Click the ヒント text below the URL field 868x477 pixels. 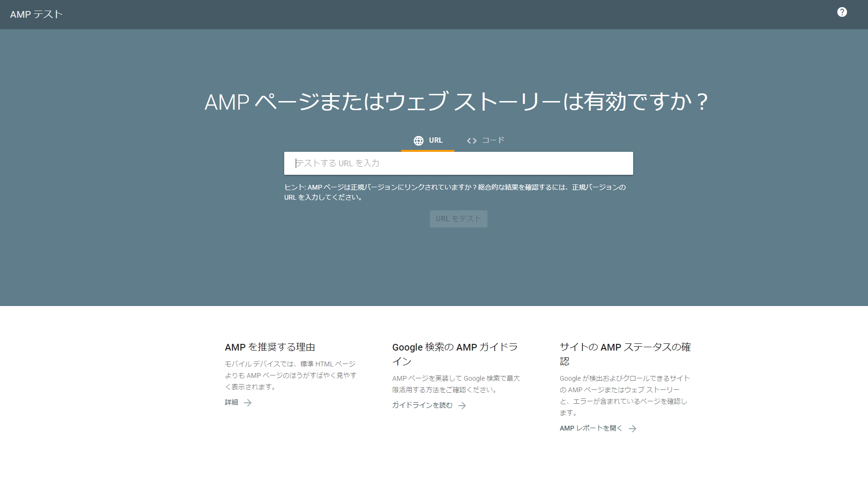pos(455,192)
